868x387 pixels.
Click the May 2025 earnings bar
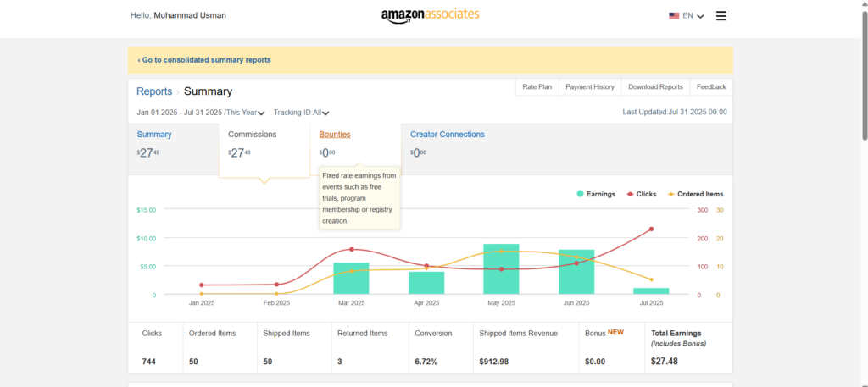tap(502, 268)
